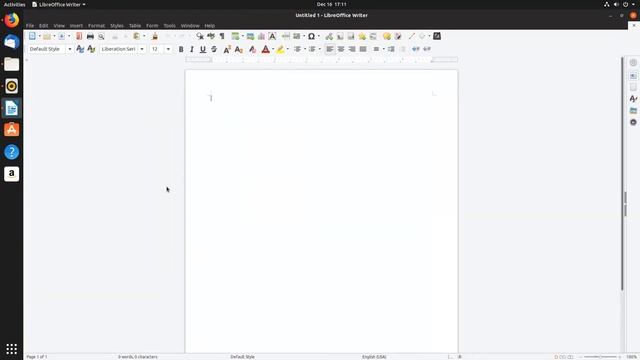Insert a bookmark
The width and height of the screenshot is (640, 360).
click(x=362, y=36)
